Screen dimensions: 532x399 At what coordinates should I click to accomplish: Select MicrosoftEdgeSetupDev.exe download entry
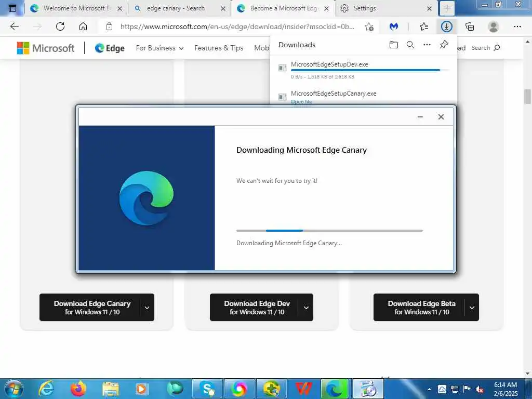pyautogui.click(x=363, y=70)
